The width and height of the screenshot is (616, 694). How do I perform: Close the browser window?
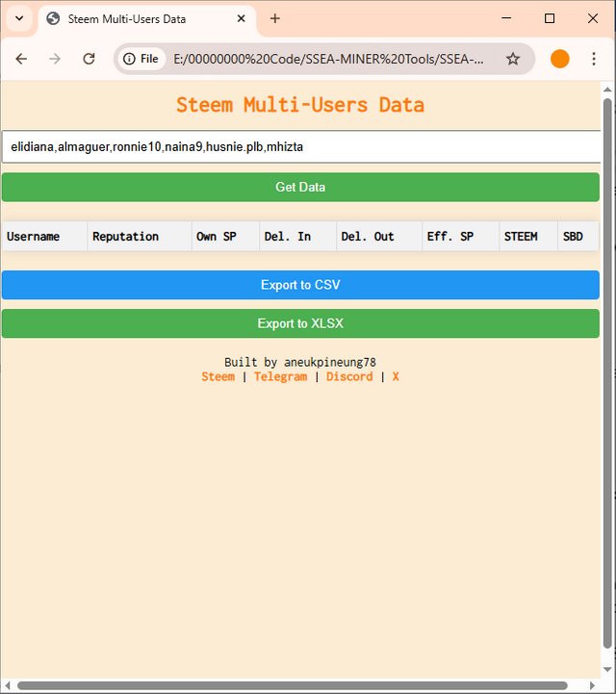(x=593, y=18)
